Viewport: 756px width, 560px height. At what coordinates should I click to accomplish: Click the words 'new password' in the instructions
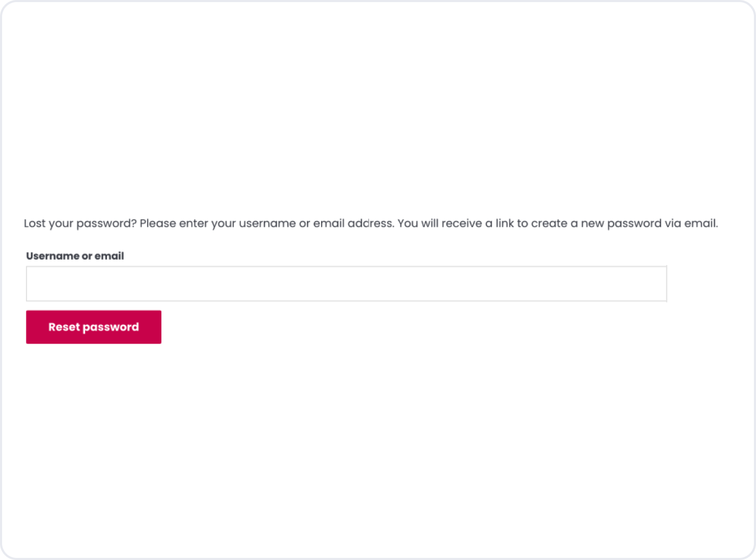pos(621,224)
